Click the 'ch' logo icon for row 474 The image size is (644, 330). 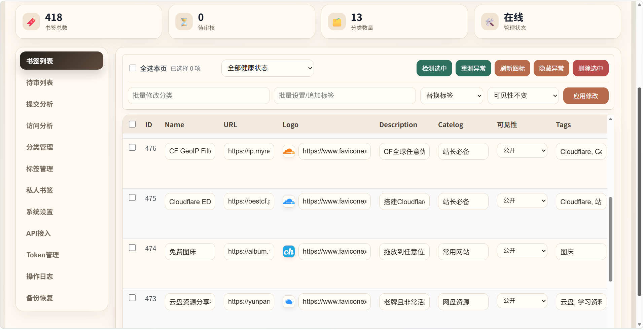pos(289,252)
